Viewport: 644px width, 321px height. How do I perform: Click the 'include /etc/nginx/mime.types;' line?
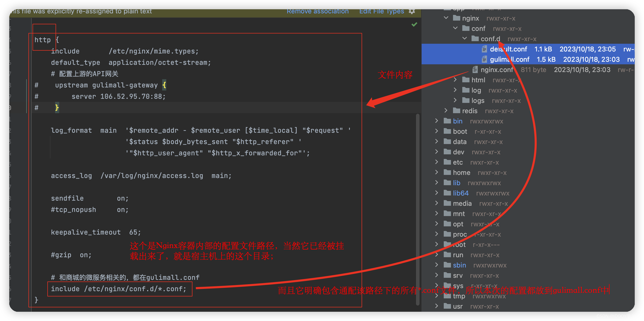(125, 51)
